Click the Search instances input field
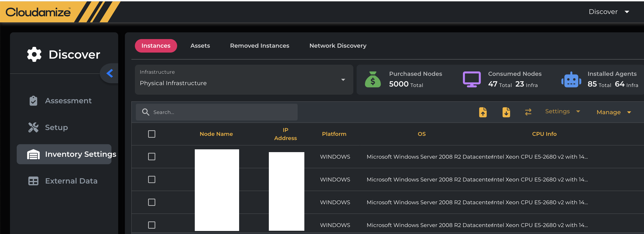 click(x=222, y=112)
